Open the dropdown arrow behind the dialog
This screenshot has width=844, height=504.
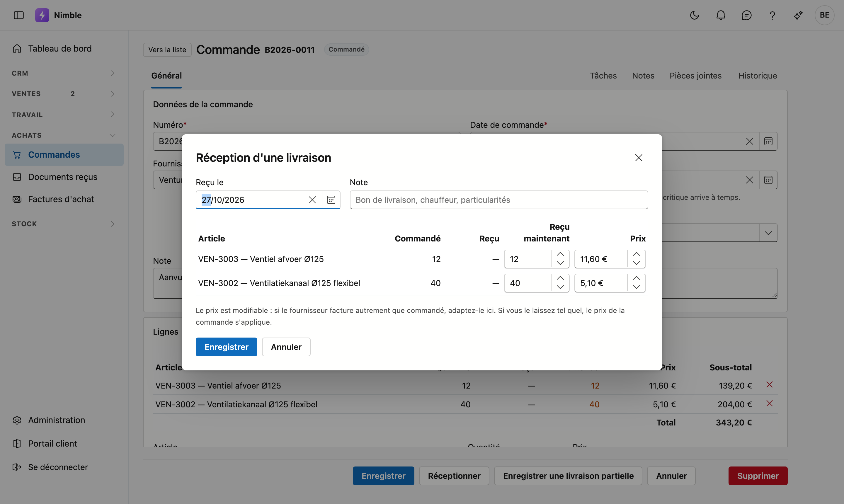coord(768,233)
